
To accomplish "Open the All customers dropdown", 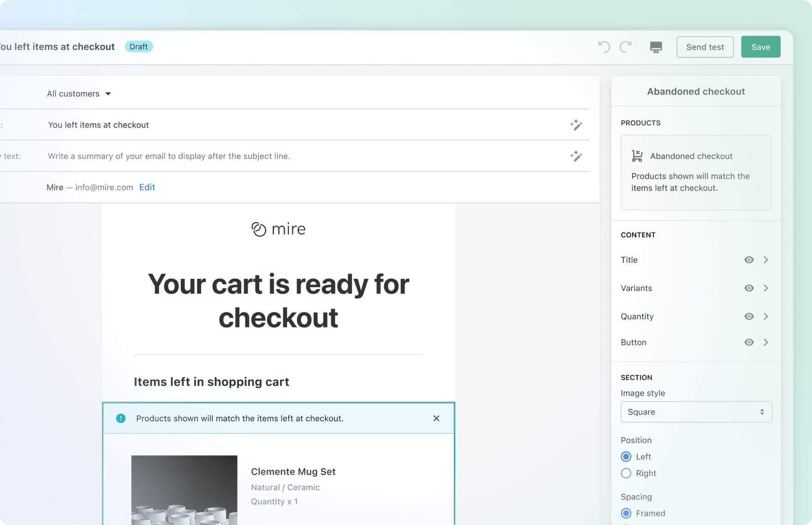I will click(79, 94).
